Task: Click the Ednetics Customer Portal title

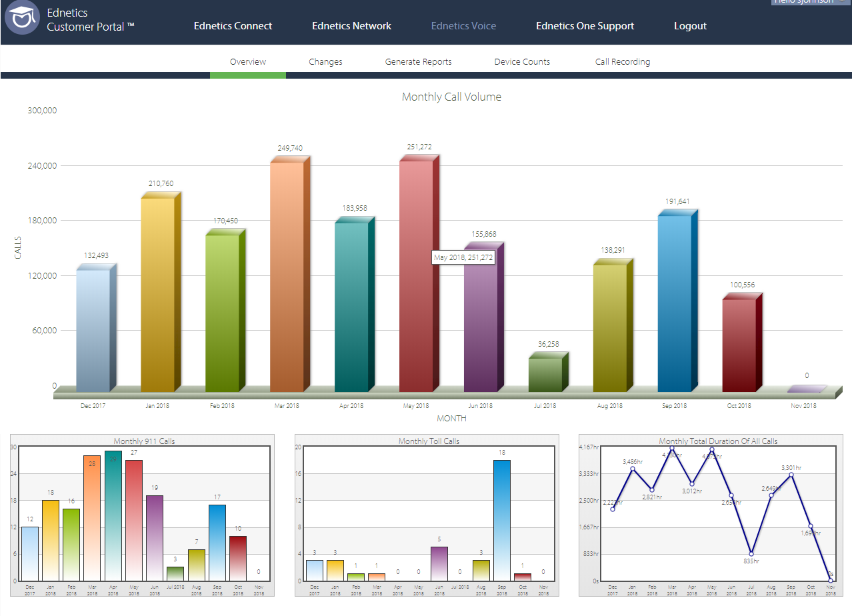Action: tap(91, 19)
